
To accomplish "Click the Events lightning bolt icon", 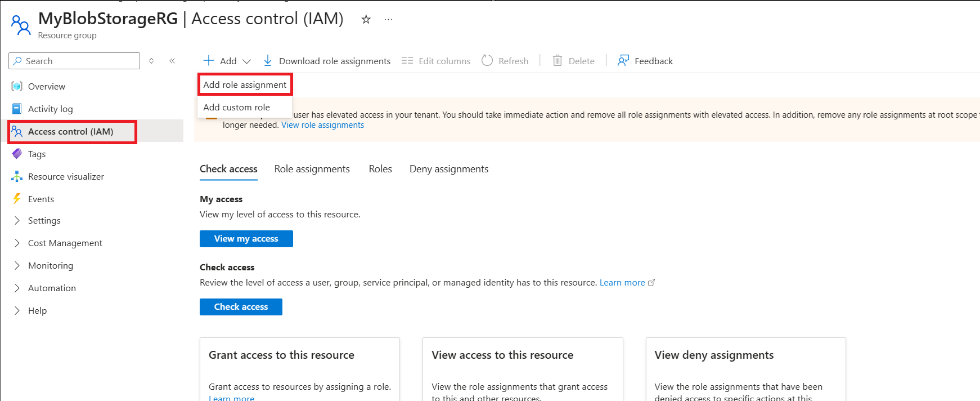I will click(17, 199).
